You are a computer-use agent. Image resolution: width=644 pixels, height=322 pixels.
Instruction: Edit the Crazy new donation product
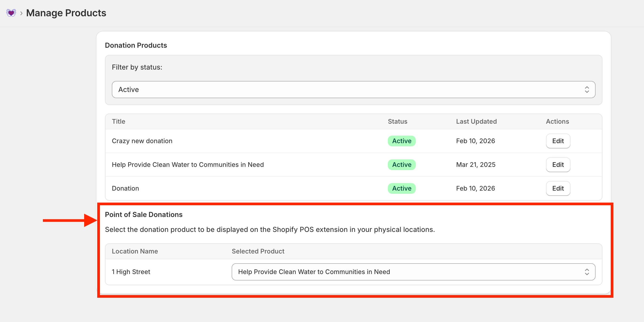(x=558, y=141)
